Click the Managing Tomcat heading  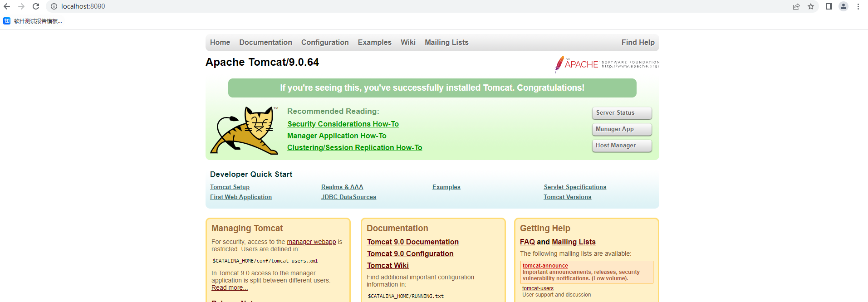[x=247, y=228]
